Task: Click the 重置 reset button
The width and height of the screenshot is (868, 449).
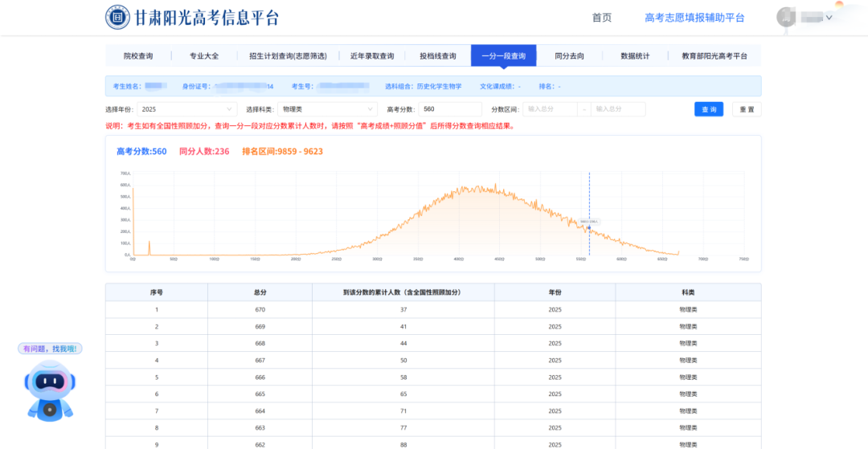Action: click(x=747, y=109)
